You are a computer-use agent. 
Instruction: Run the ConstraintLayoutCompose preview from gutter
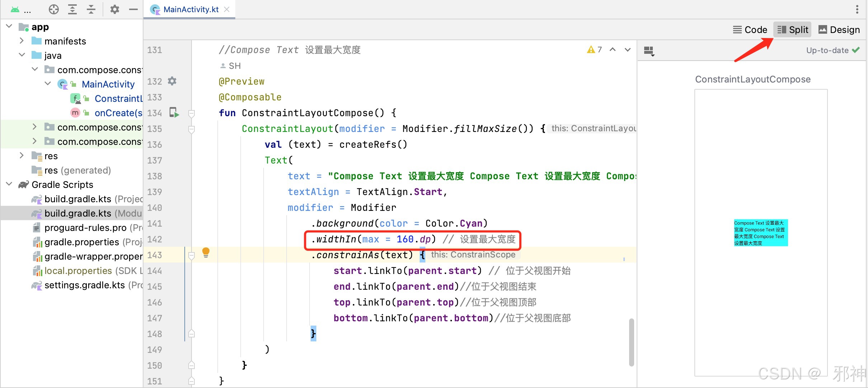(x=174, y=113)
